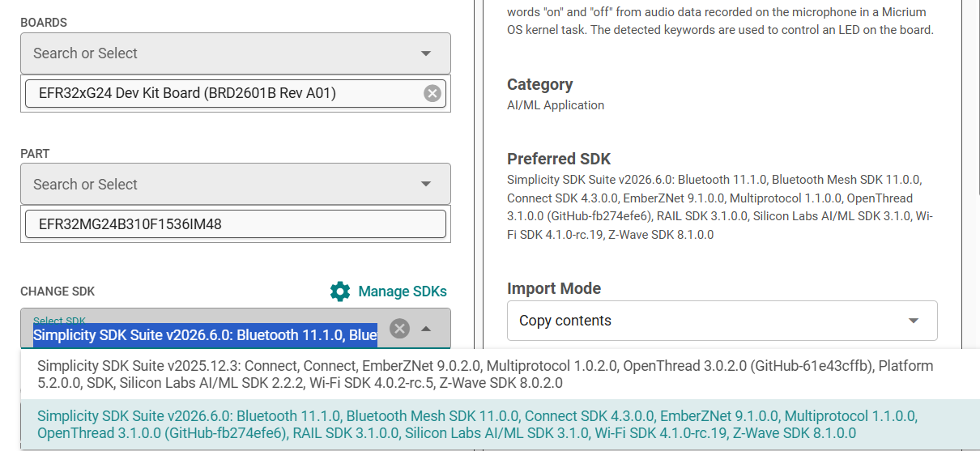Choose Simplicity SDK Suite v2025.12.3 option
Viewport: 980px width, 451px height.
[x=500, y=374]
